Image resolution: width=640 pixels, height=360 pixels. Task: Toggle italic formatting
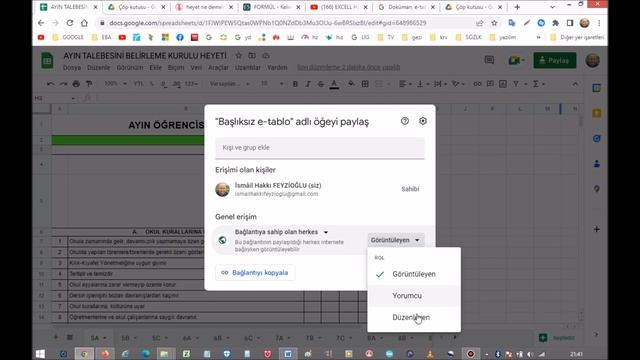pos(308,84)
